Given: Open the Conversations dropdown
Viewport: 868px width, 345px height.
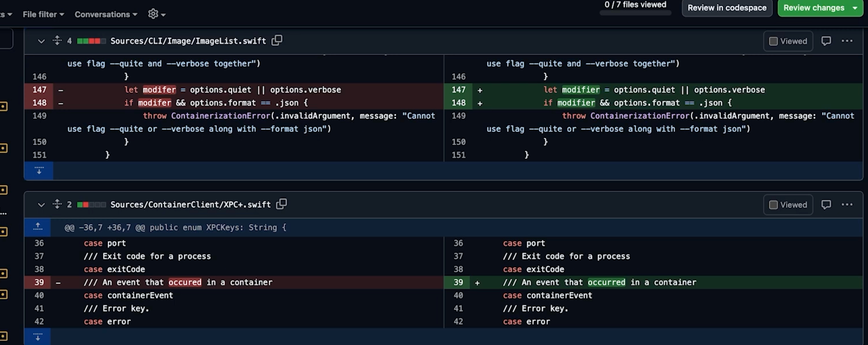Looking at the screenshot, I should tap(106, 15).
